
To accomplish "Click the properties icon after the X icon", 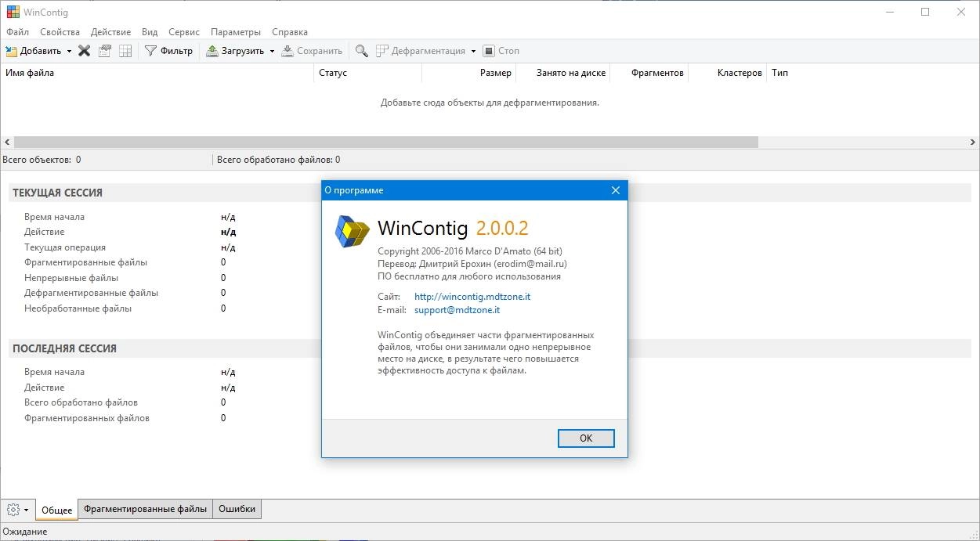I will [104, 51].
